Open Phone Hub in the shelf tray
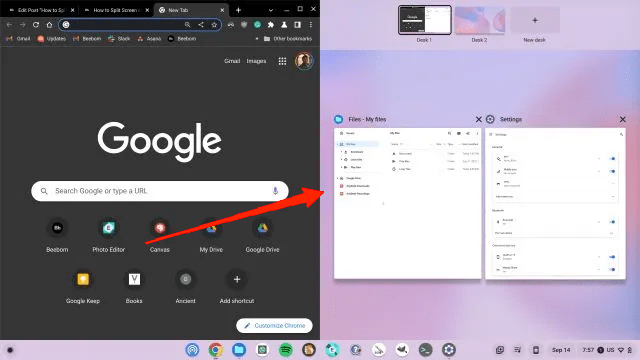Screen dimensions: 640x360 pos(536,350)
